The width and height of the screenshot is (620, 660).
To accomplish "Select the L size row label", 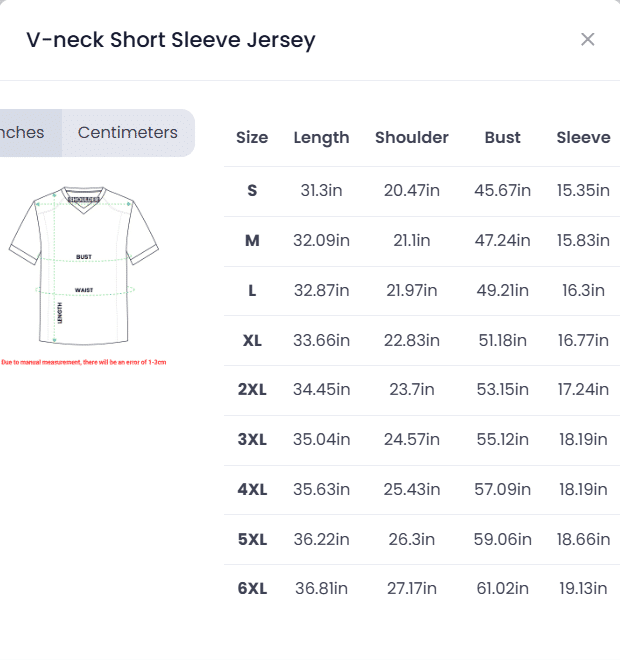I will 252,290.
